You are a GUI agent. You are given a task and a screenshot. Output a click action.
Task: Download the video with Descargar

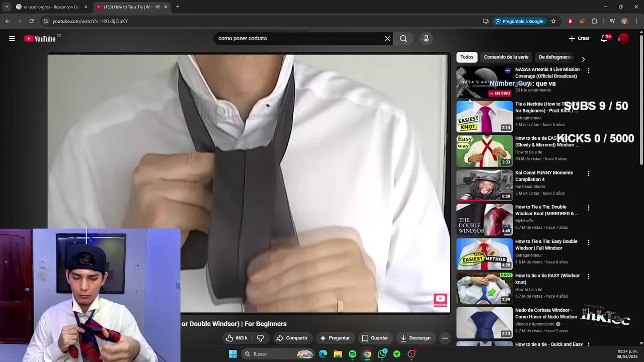click(x=416, y=338)
